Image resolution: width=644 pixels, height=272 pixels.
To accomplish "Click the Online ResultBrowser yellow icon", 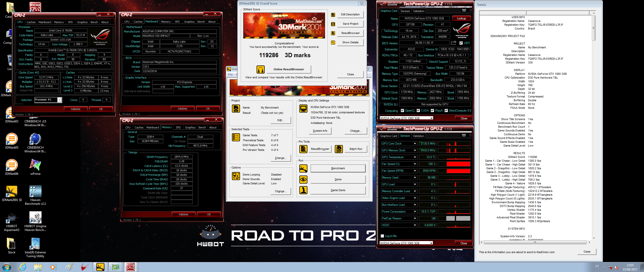I will point(260,69).
